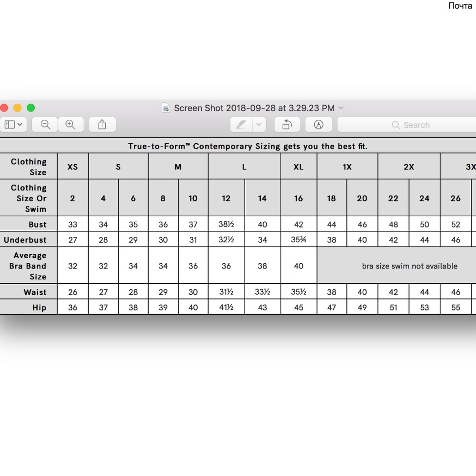Image resolution: width=476 pixels, height=476 pixels.
Task: Click inside the Search field
Action: click(x=428, y=125)
